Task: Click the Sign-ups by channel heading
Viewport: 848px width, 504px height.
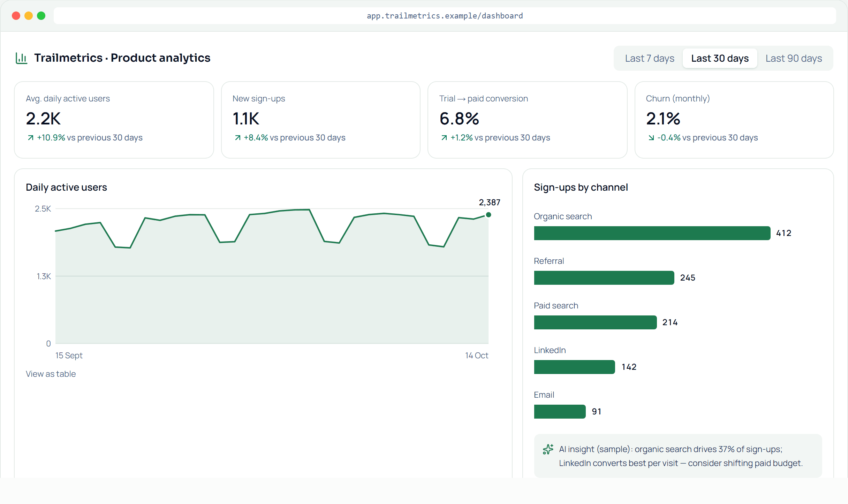Action: pos(581,188)
